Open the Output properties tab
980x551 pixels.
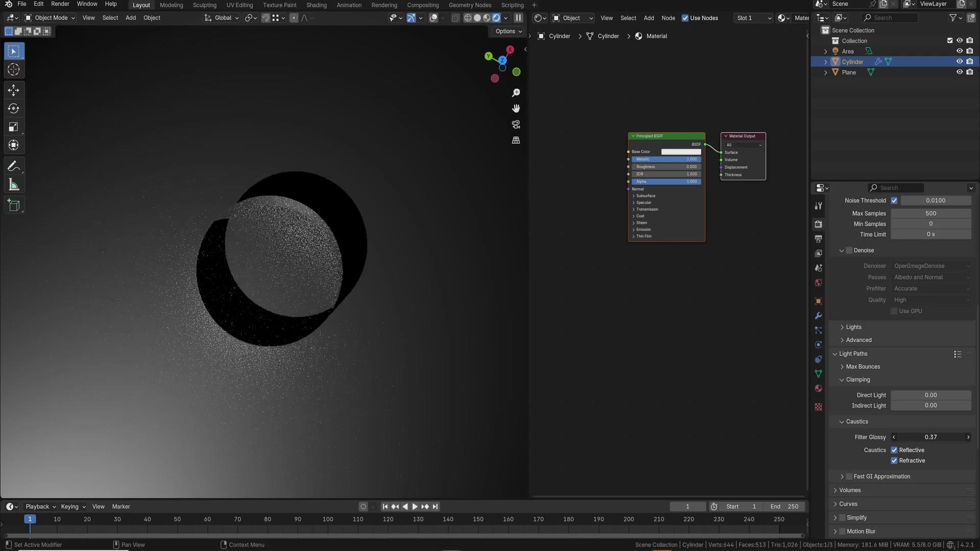pos(819,239)
